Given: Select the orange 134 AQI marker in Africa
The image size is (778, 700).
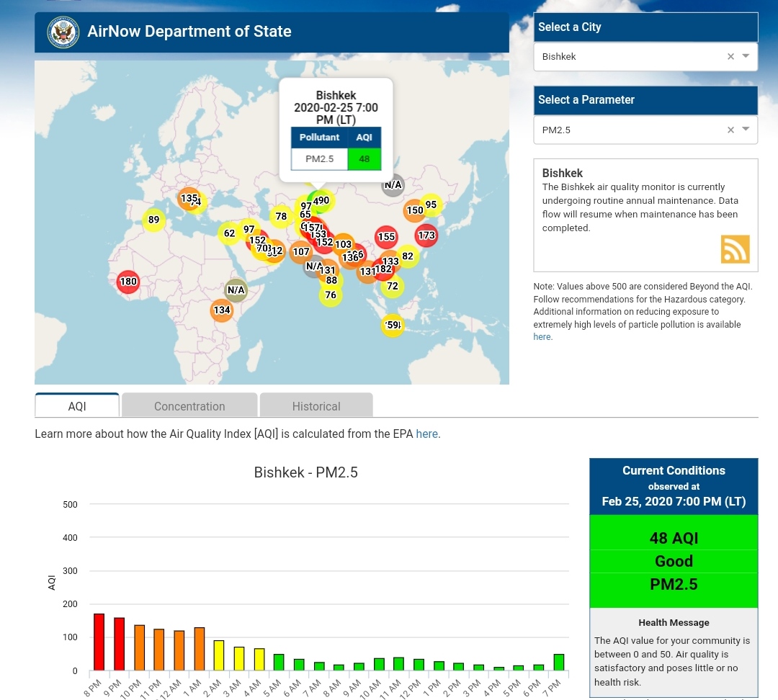Looking at the screenshot, I should click(x=222, y=310).
